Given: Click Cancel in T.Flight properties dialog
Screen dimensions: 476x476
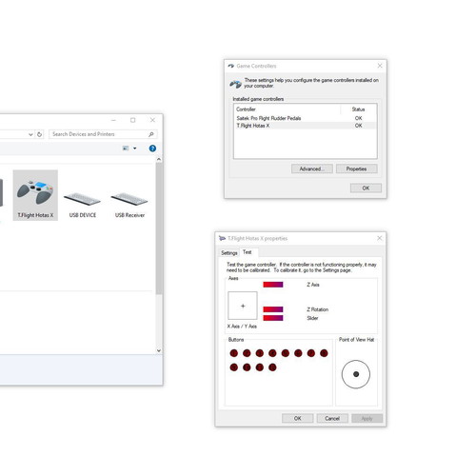Looking at the screenshot, I should 332,418.
